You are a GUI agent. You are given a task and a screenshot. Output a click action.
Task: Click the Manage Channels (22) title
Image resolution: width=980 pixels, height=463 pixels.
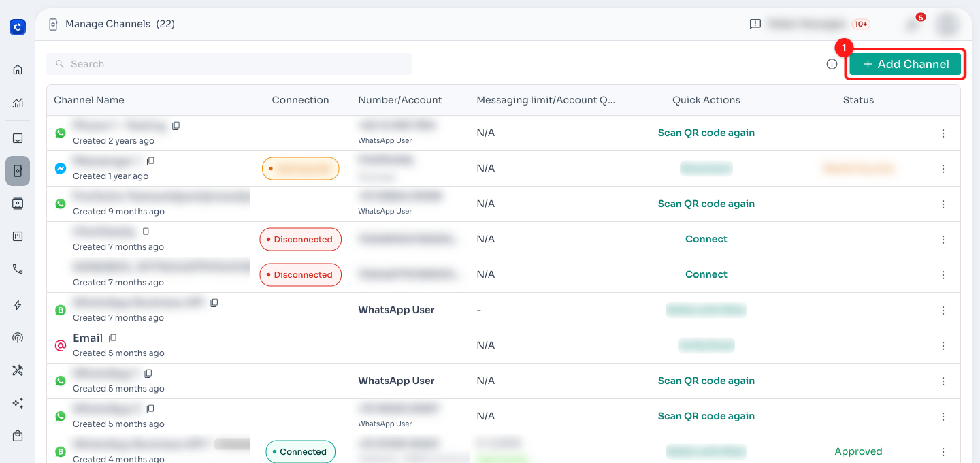coord(120,24)
